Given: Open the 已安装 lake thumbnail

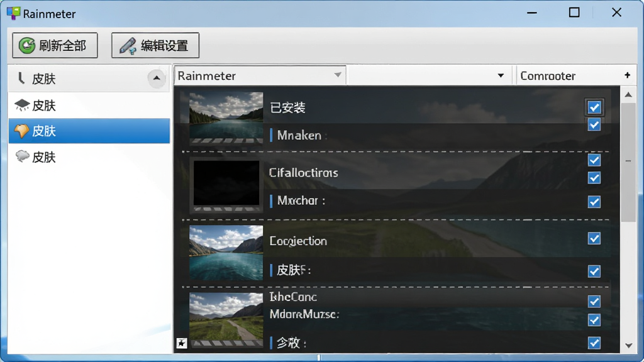Looking at the screenshot, I should click(226, 118).
